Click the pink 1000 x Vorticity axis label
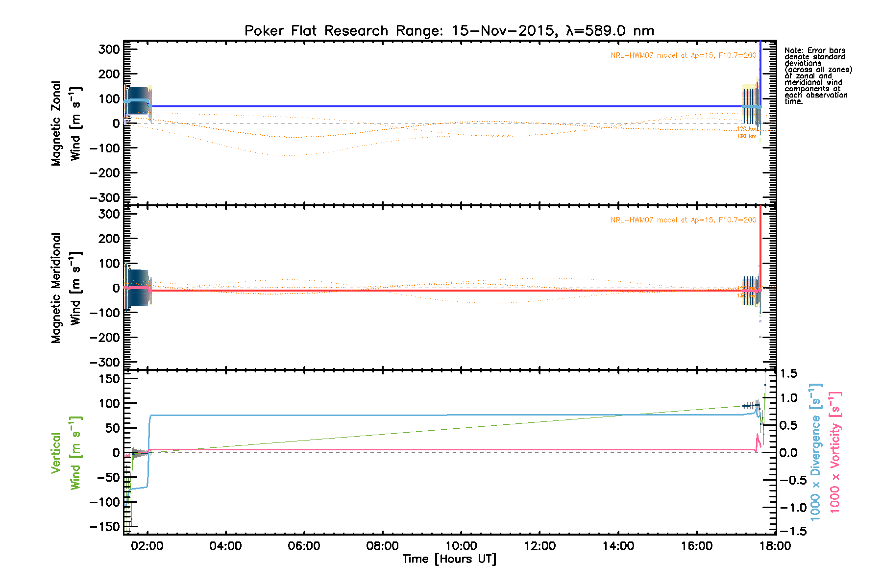Viewport: 882px width, 588px height. 835,452
